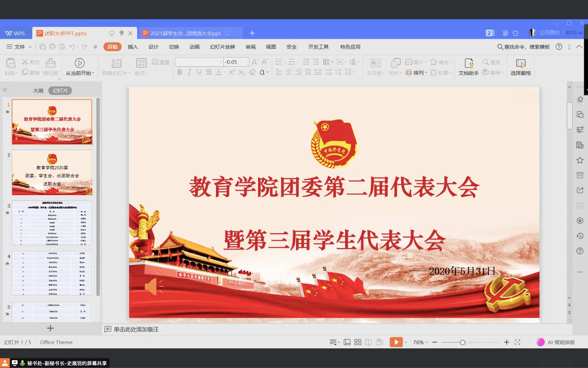The image size is (588, 368).
Task: Start slideshow from current slide (从当前开始)
Action: 80,67
